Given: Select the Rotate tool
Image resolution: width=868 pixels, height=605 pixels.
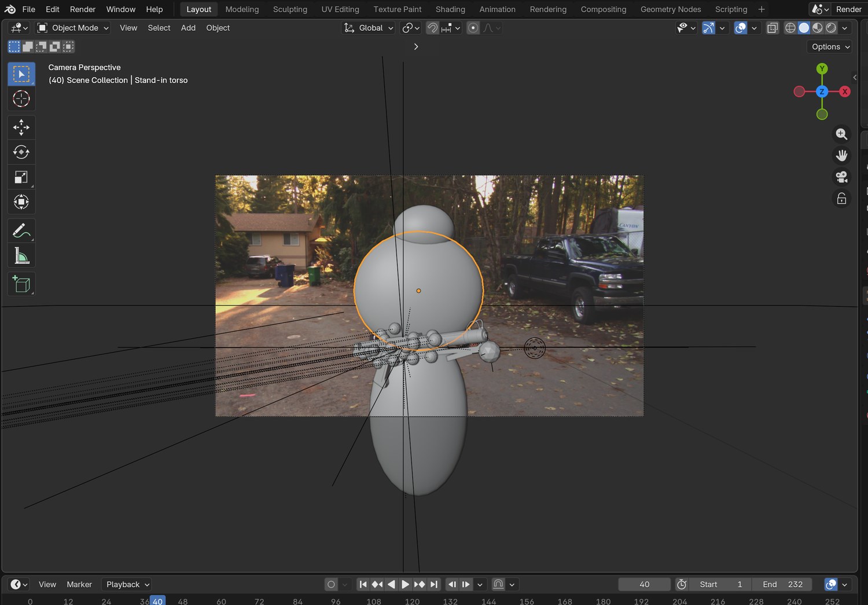Looking at the screenshot, I should point(21,152).
